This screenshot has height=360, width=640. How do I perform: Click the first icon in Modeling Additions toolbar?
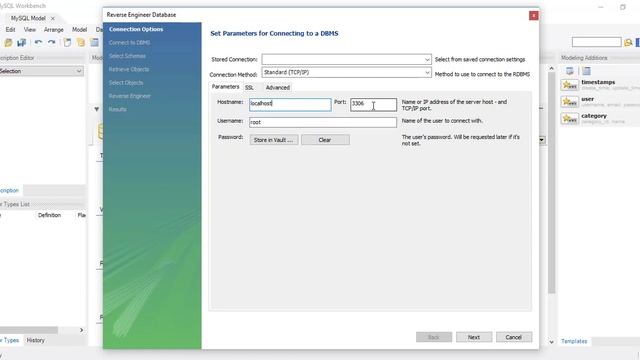(x=569, y=71)
